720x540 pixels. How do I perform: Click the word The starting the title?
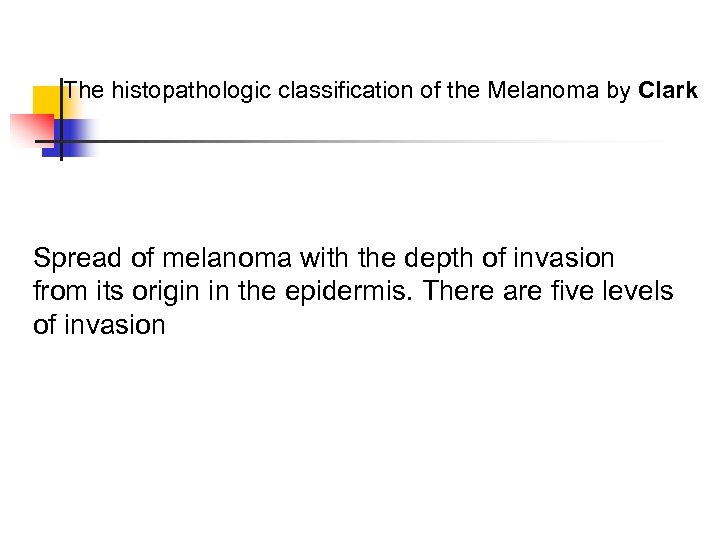(x=84, y=91)
